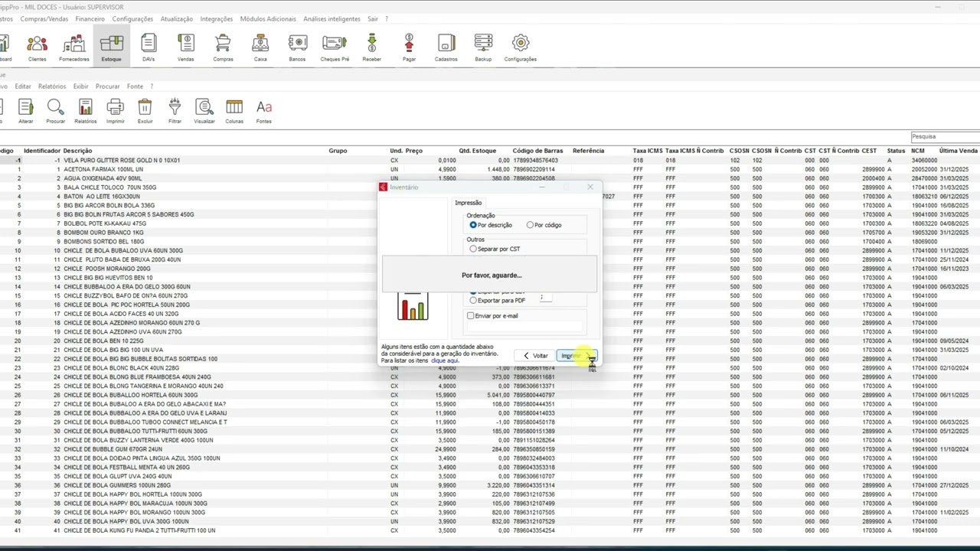Open the Editar submenu
980x551 pixels.
23,86
